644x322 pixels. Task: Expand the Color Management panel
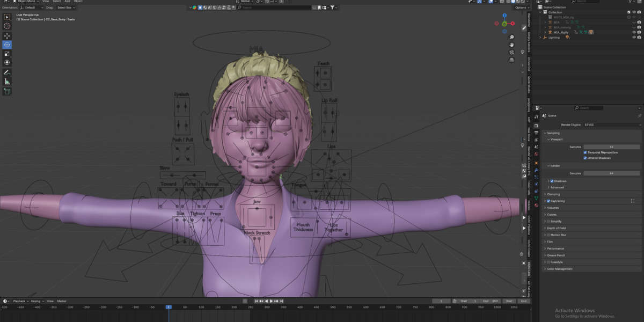pos(560,269)
